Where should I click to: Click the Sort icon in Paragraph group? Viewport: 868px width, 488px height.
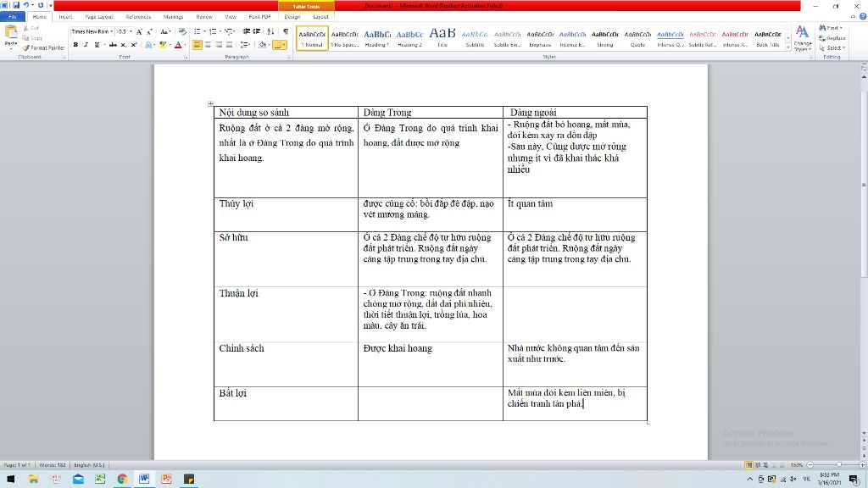point(271,31)
